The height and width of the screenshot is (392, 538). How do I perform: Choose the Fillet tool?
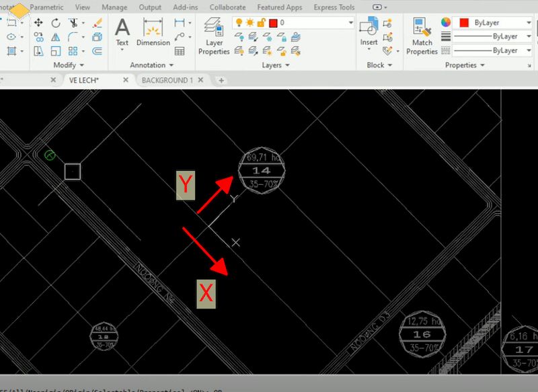click(x=73, y=37)
